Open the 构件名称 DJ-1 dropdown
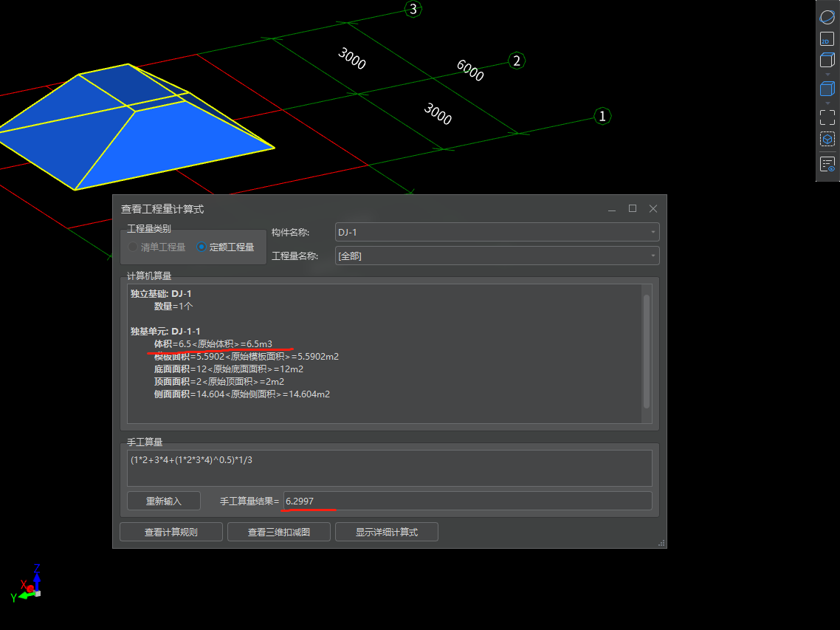This screenshot has width=840, height=630. tap(497, 232)
